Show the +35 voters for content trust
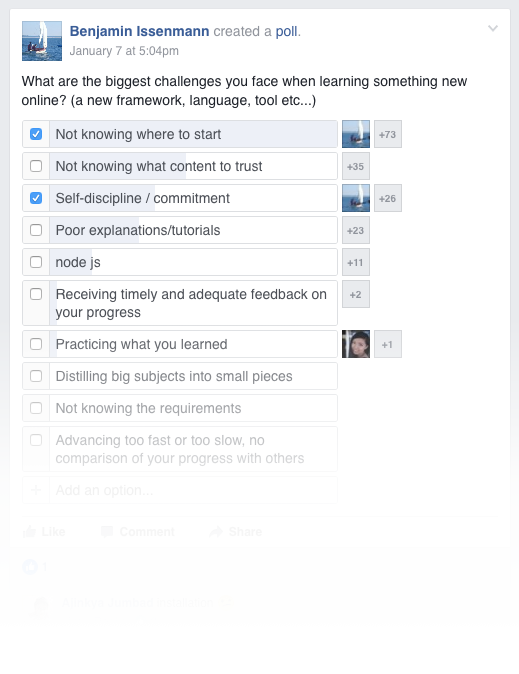 pos(356,166)
